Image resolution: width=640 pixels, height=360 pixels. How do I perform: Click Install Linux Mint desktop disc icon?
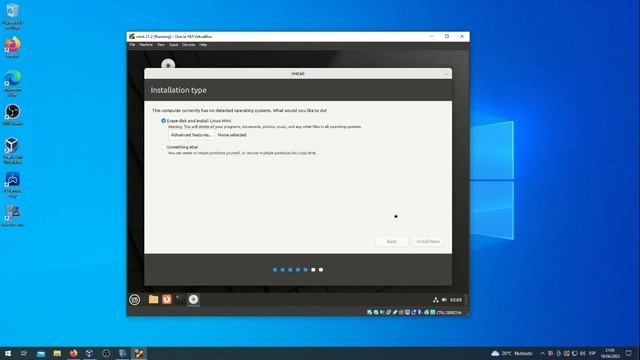click(168, 64)
